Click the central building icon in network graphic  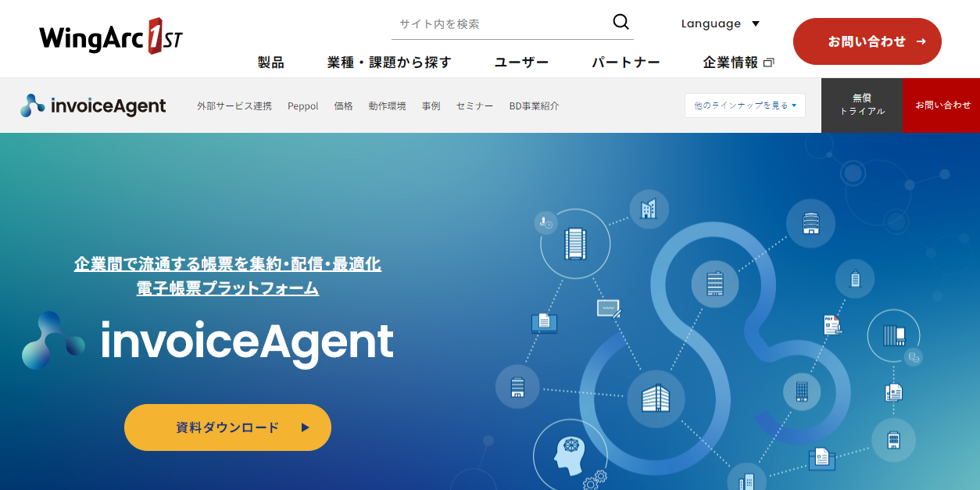pos(655,398)
